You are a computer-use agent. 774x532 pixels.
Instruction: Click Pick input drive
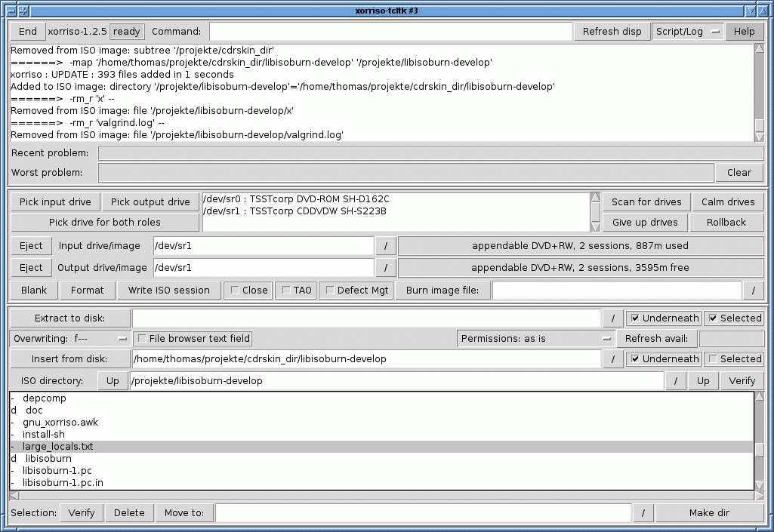coord(55,201)
